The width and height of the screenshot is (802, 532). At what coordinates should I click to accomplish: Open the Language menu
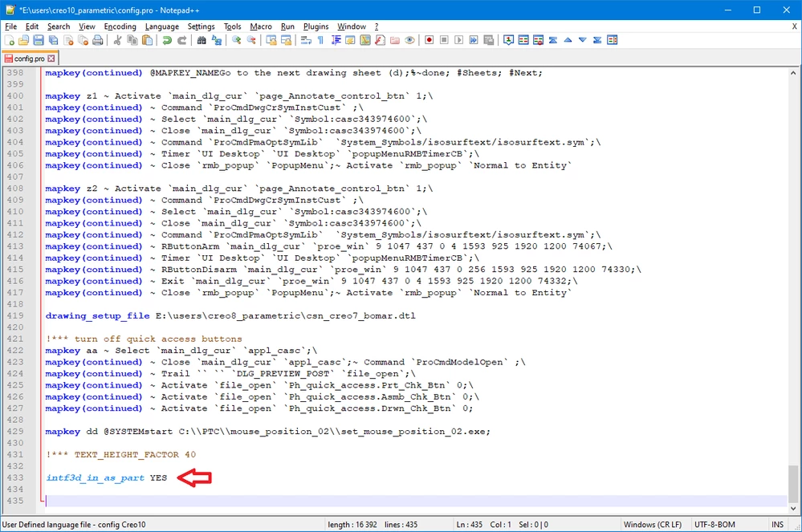point(162,26)
